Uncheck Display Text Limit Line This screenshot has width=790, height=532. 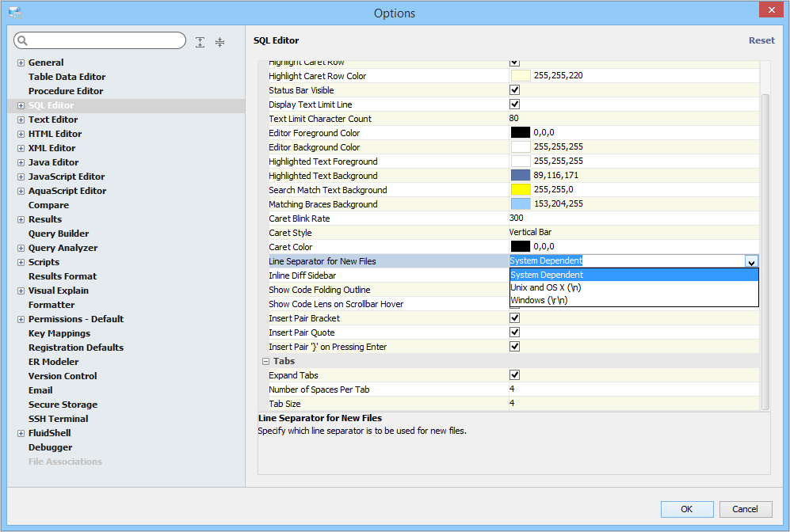[x=514, y=104]
